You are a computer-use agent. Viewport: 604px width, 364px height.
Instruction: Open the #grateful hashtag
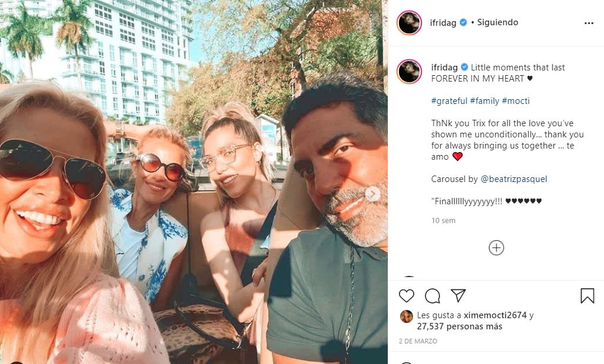(449, 101)
